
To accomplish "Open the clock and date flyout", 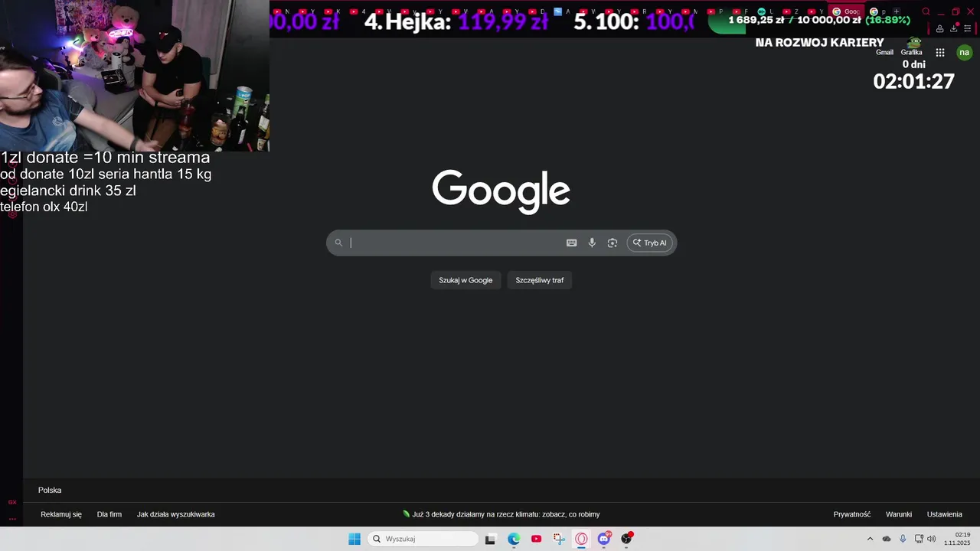I will pyautogui.click(x=957, y=539).
